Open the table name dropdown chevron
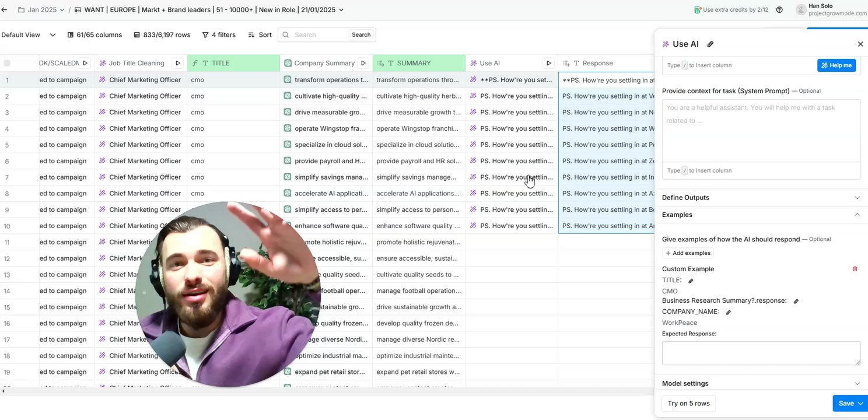 (341, 10)
